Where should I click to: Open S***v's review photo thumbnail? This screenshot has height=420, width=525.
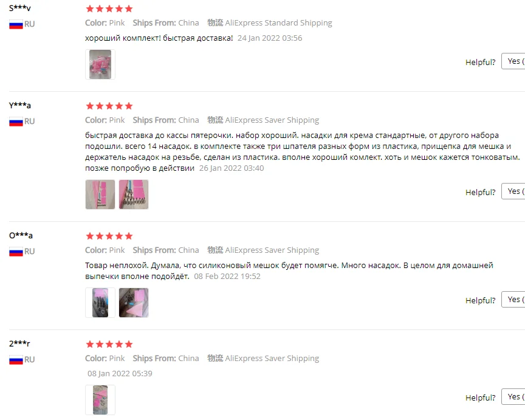(100, 64)
